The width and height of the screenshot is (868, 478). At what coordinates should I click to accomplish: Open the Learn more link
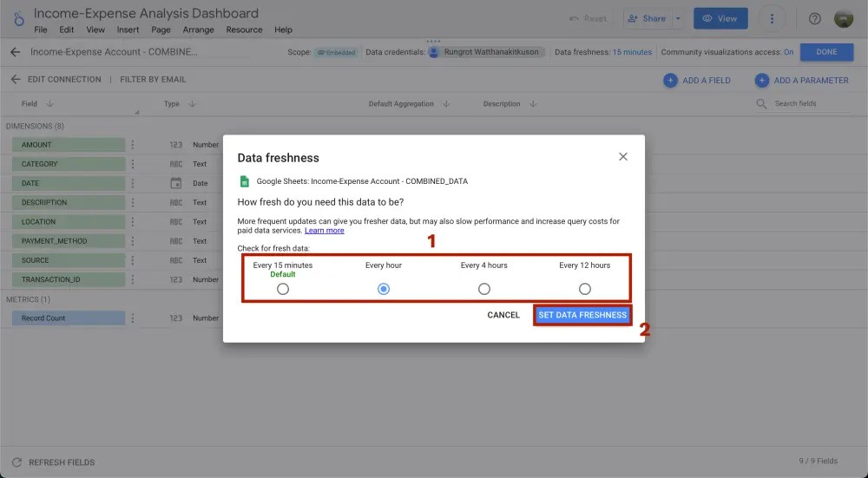(x=325, y=231)
